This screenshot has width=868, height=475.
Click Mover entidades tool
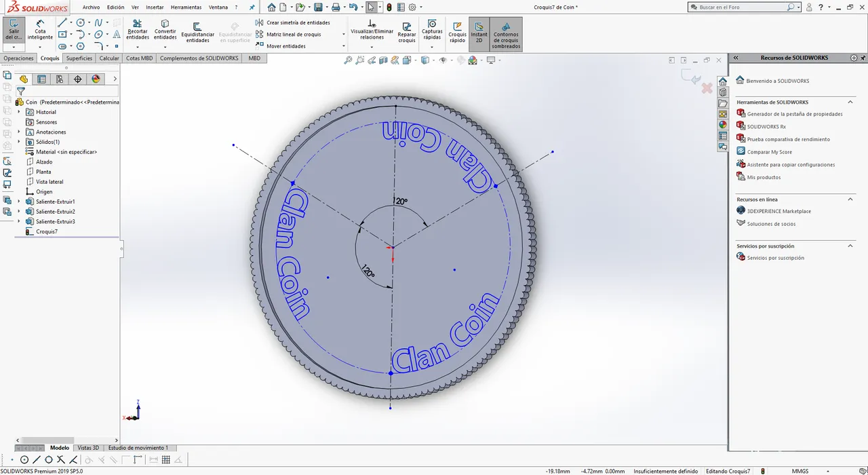click(x=281, y=46)
